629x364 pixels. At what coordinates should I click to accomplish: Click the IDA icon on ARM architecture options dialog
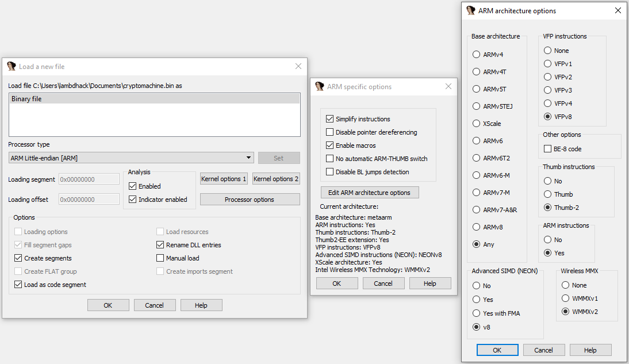(x=471, y=10)
